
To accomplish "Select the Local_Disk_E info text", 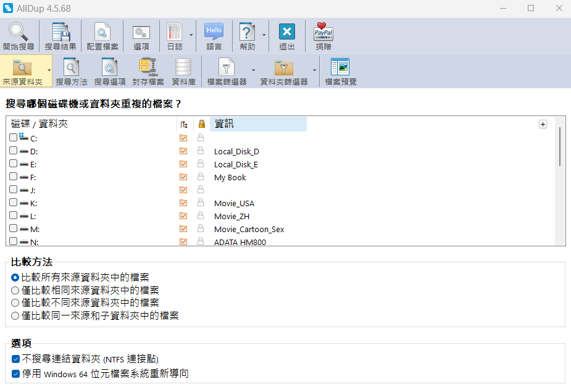I will pyautogui.click(x=236, y=165).
